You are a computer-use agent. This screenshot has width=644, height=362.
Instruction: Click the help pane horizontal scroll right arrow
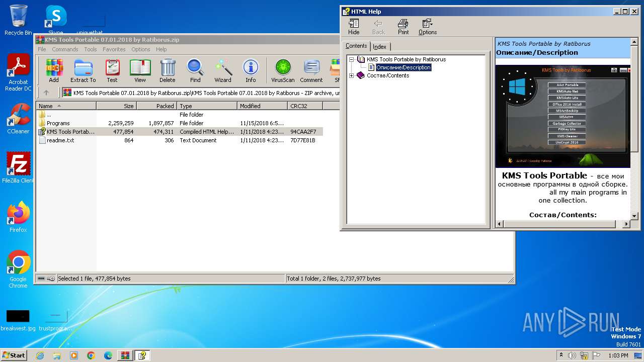(626, 224)
